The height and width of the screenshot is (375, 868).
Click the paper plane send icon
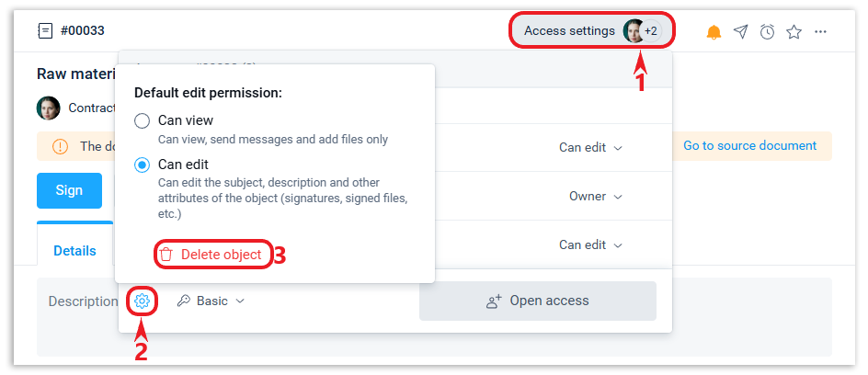click(x=740, y=32)
